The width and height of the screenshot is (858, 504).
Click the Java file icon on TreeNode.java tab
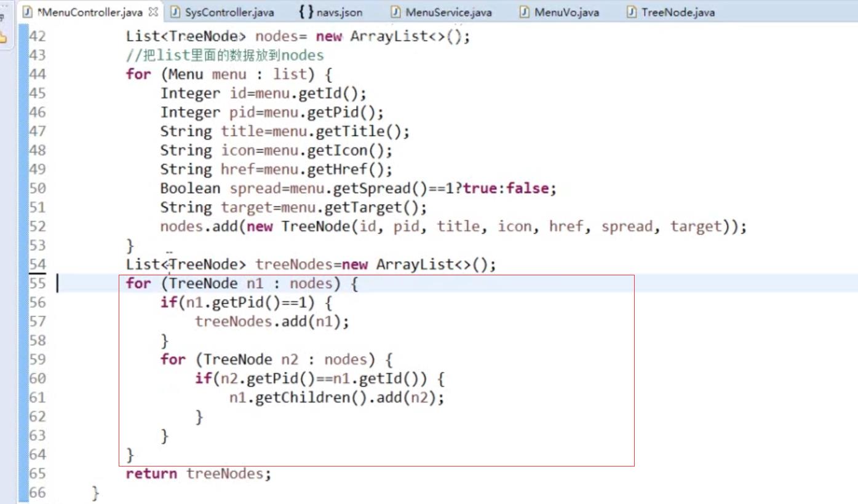(x=632, y=12)
